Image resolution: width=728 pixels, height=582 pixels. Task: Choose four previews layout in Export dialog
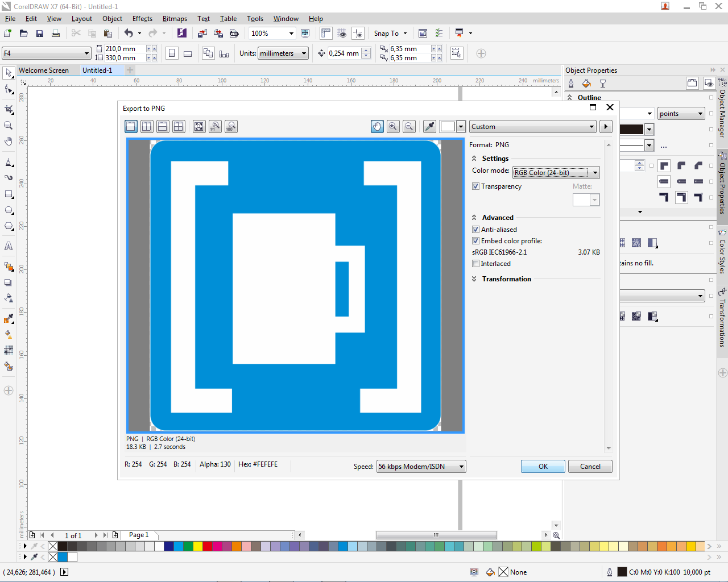pyautogui.click(x=179, y=126)
